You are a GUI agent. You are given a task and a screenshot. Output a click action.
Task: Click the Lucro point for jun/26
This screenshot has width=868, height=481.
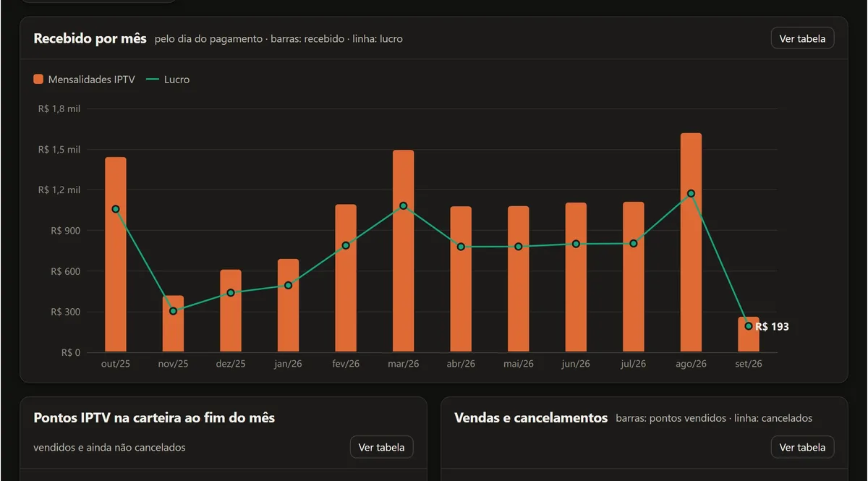pos(576,244)
